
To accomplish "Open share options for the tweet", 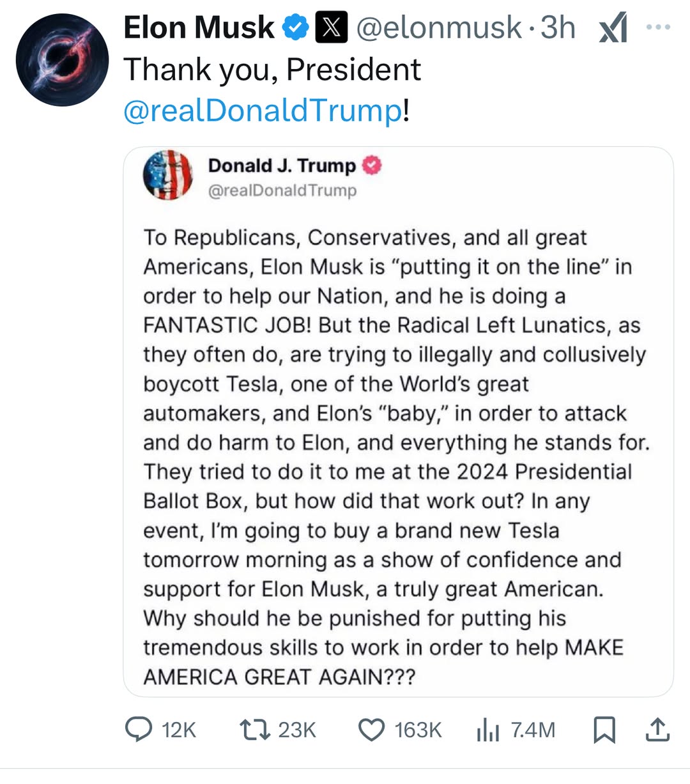I will (658, 729).
